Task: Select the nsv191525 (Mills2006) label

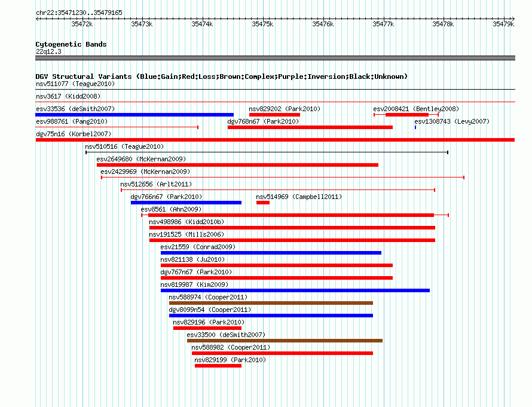Action: point(186,234)
